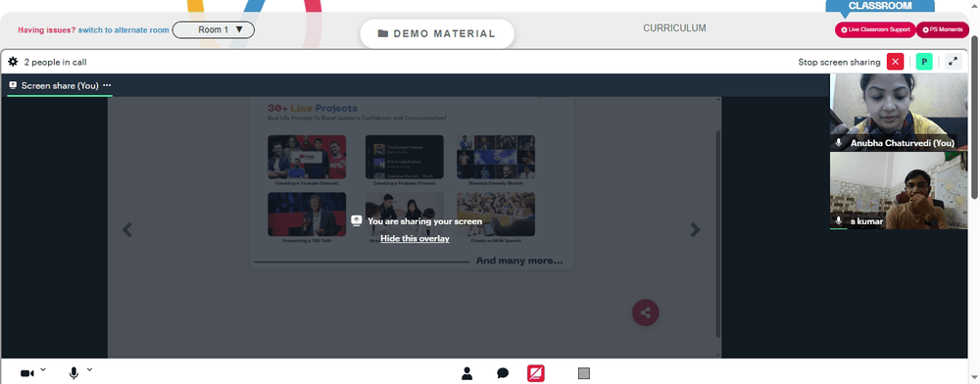Switch to the CURRICULUM tab
The image size is (980, 384).
point(674,28)
